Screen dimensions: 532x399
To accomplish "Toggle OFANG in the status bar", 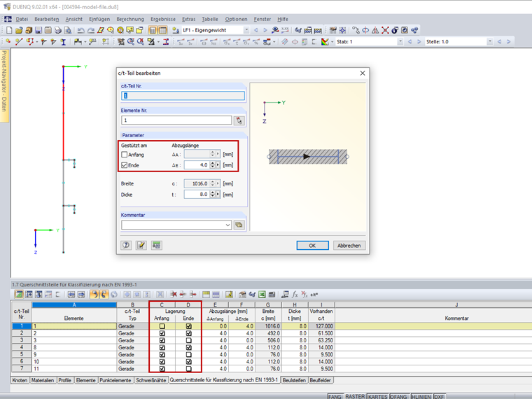I will coord(398,396).
